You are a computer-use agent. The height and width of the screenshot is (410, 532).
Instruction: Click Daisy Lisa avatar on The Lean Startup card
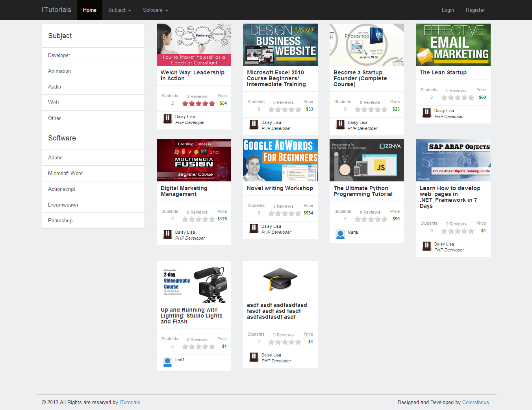pyautogui.click(x=426, y=113)
